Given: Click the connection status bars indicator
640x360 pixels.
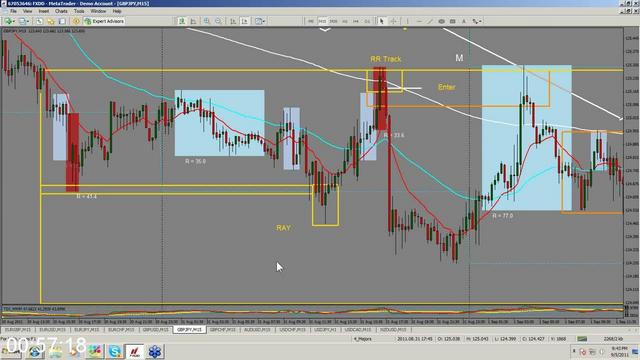Looking at the screenshot, I should pos(582,339).
